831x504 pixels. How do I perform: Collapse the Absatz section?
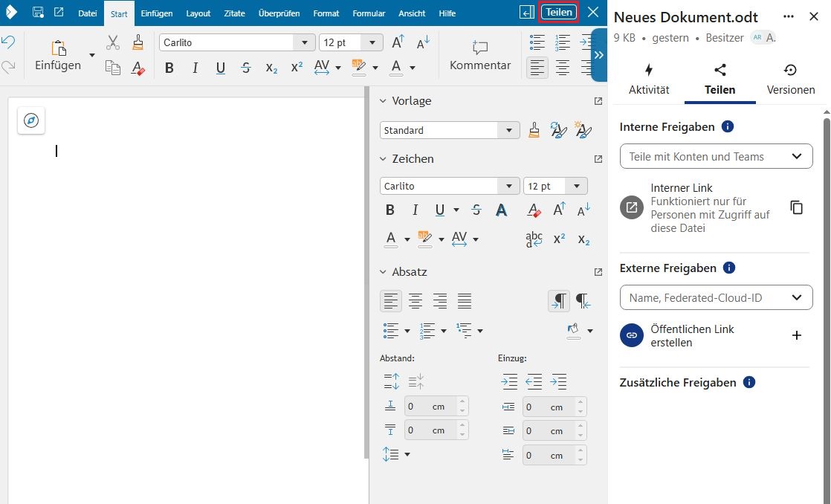[x=384, y=272]
